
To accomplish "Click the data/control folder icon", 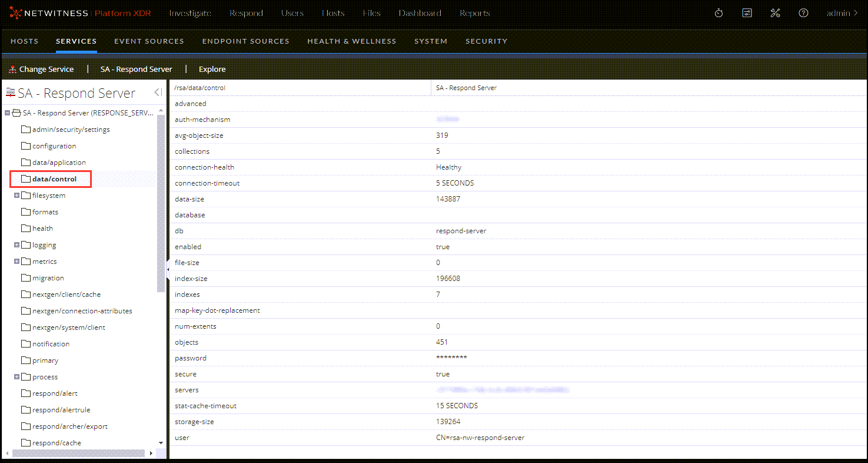I will pyautogui.click(x=26, y=178).
